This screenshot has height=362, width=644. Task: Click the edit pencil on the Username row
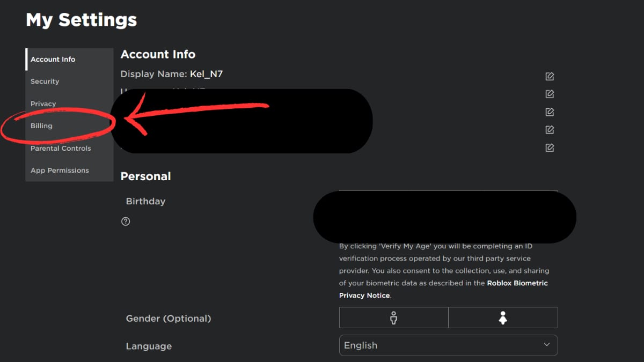pyautogui.click(x=549, y=94)
